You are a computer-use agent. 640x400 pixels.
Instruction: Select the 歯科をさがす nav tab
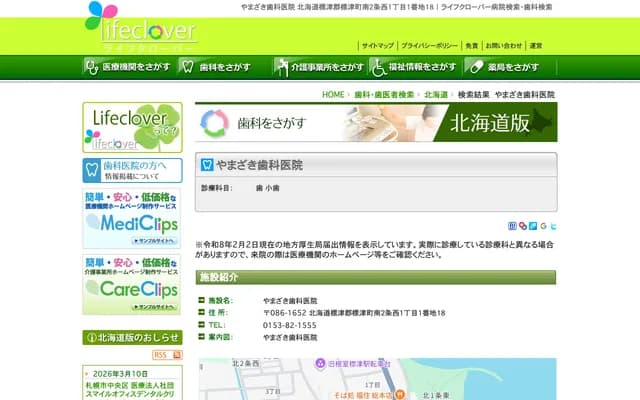click(x=224, y=67)
